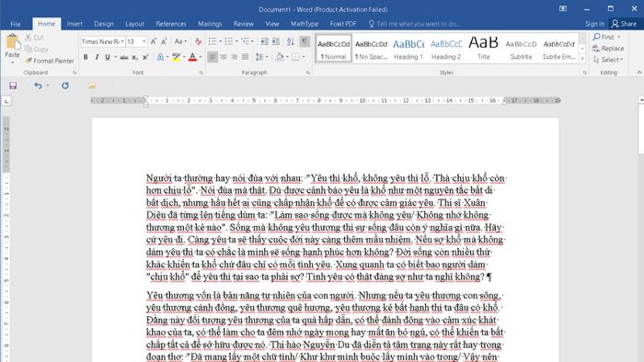
Task: Increase font size with Grow Font
Action: 153,41
